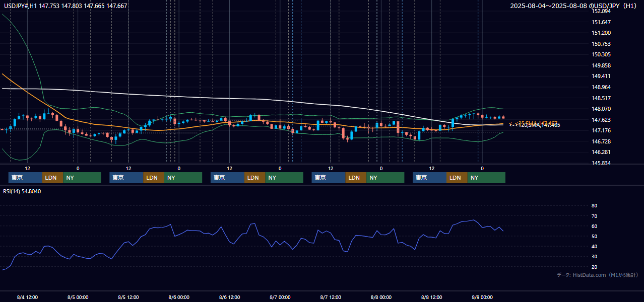Click the RSI(14) 54.8040 indicator label
Image resolution: width=644 pixels, height=302 pixels.
pos(22,191)
